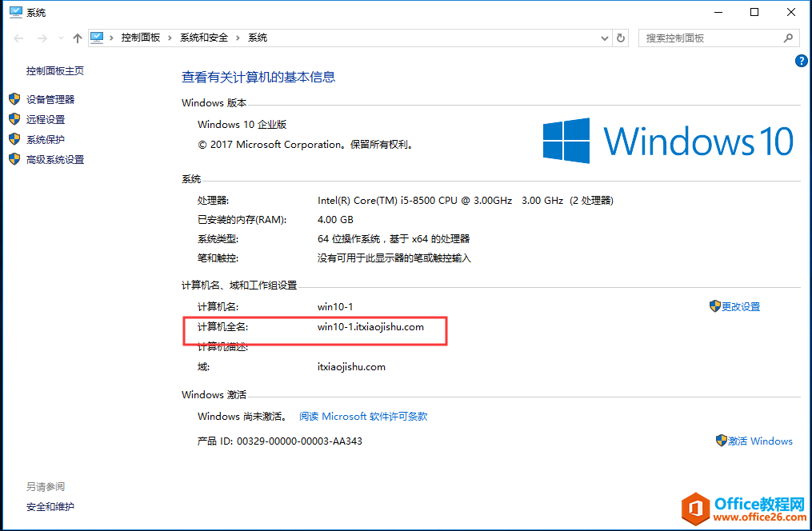
Task: Click the system window title icon
Action: click(16, 12)
